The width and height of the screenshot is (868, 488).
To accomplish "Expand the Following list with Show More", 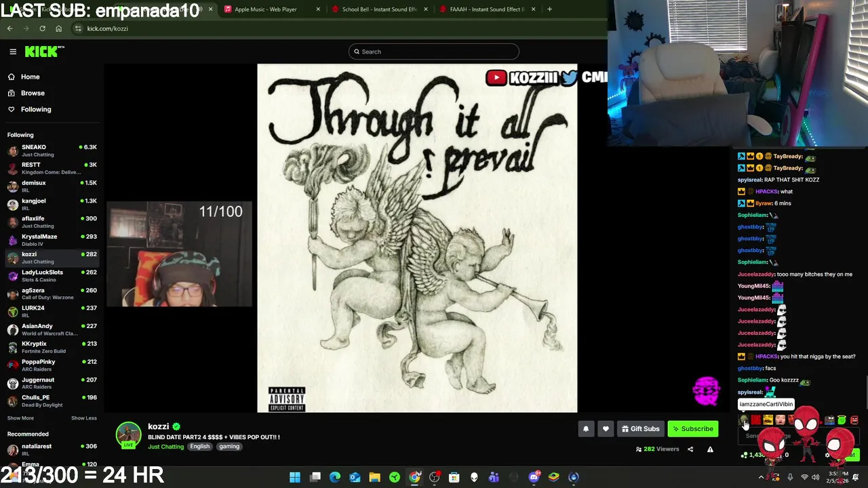I will (x=20, y=418).
